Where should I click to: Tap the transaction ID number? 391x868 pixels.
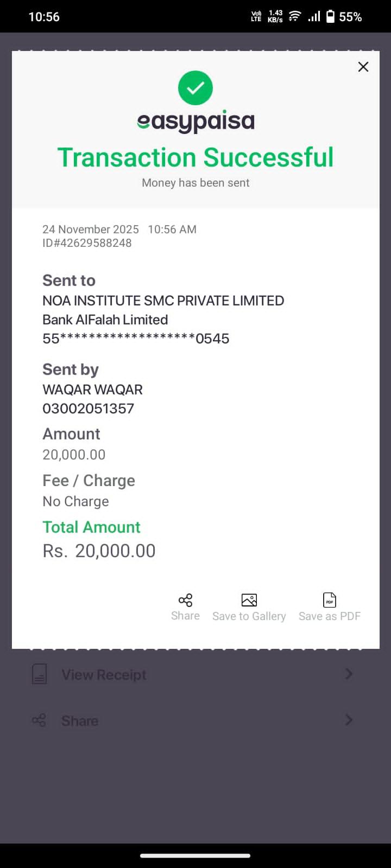tap(87, 243)
